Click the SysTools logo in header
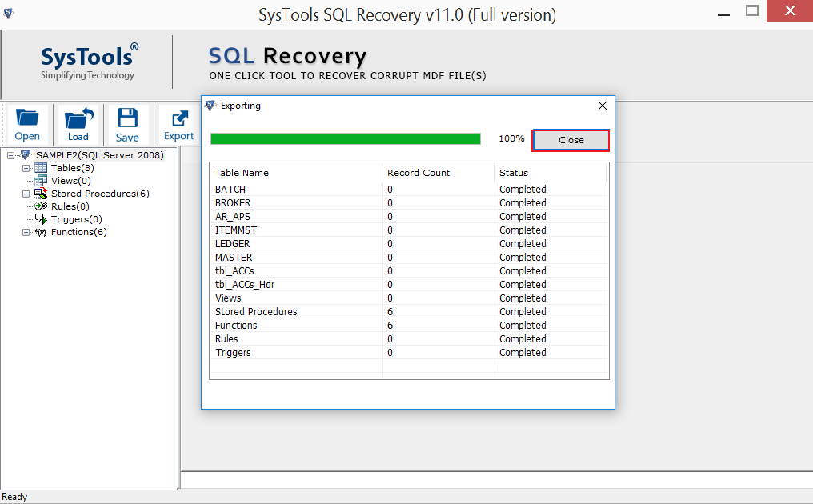The height and width of the screenshot is (504, 813). click(89, 62)
